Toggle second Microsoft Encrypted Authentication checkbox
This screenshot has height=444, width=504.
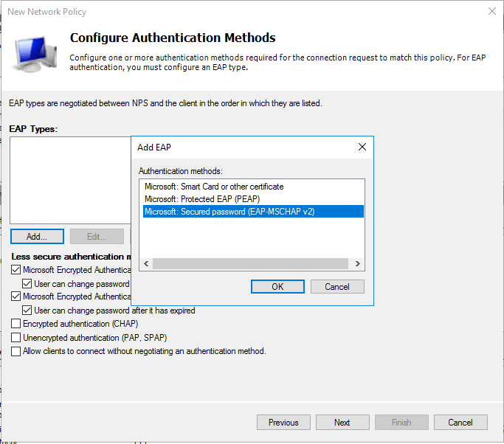(15, 296)
